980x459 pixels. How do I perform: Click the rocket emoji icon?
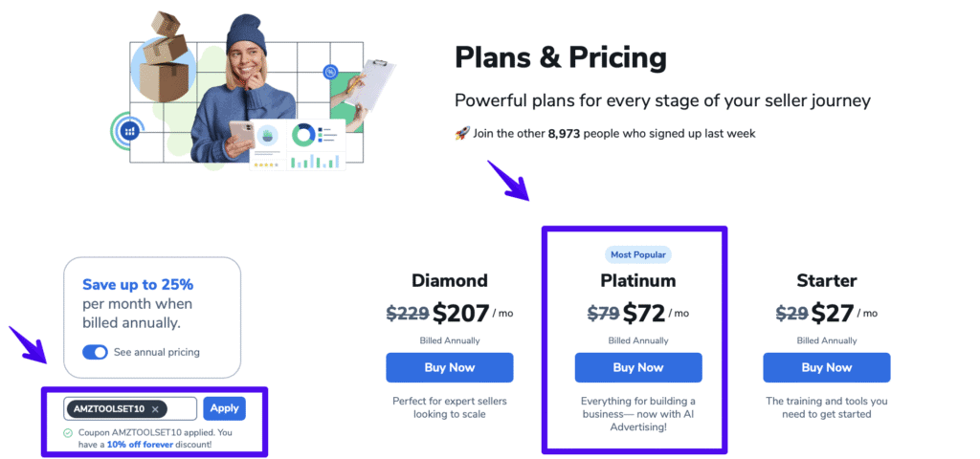[461, 133]
